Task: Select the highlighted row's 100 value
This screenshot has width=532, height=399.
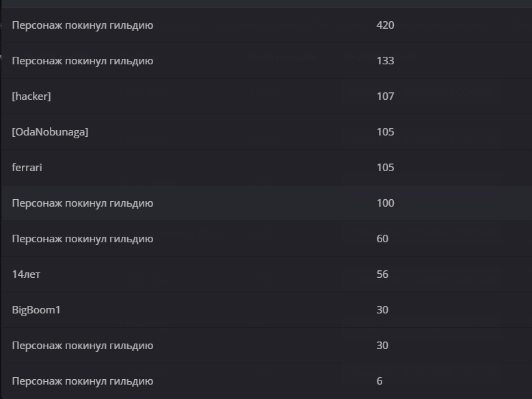Action: click(385, 203)
